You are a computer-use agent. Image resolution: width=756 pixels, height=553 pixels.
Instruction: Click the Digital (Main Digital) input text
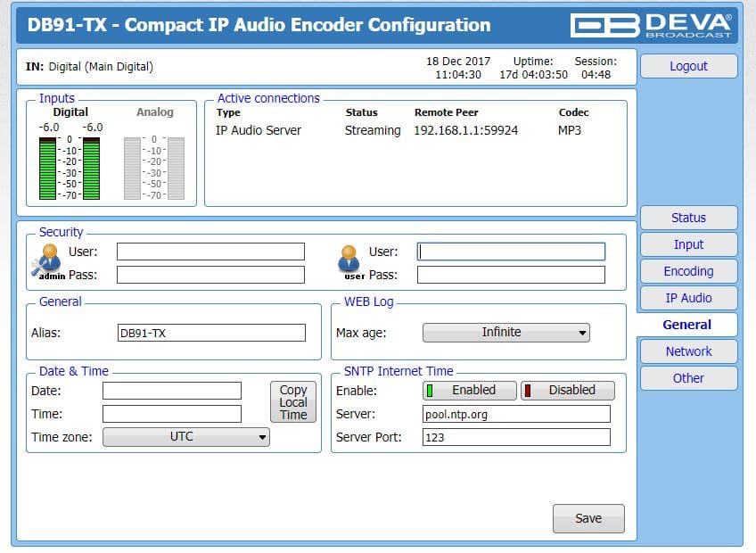(101, 67)
